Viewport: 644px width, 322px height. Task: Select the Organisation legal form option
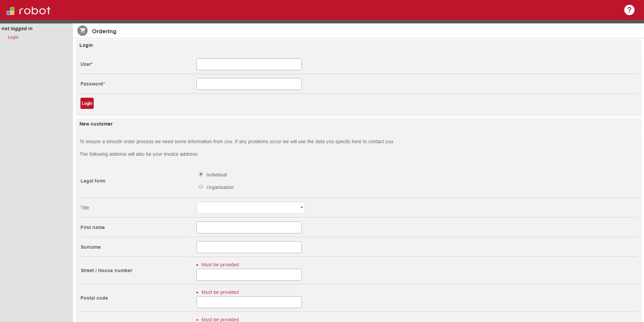click(x=201, y=187)
